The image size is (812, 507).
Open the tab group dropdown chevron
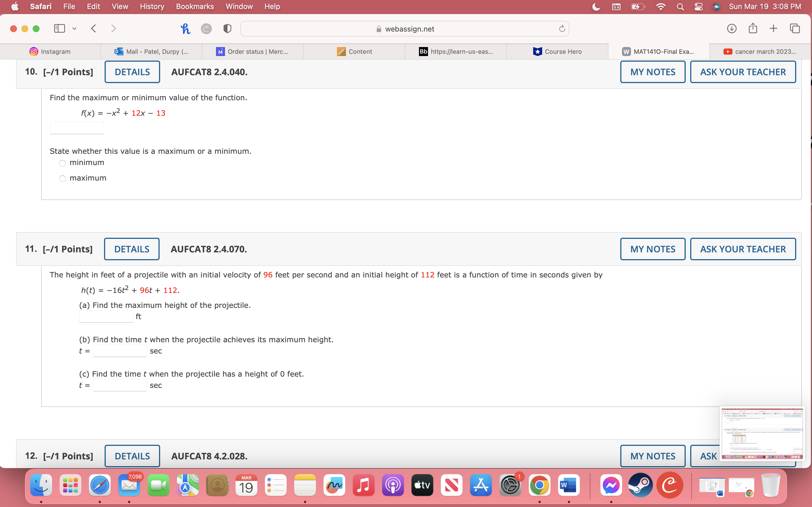pos(74,28)
